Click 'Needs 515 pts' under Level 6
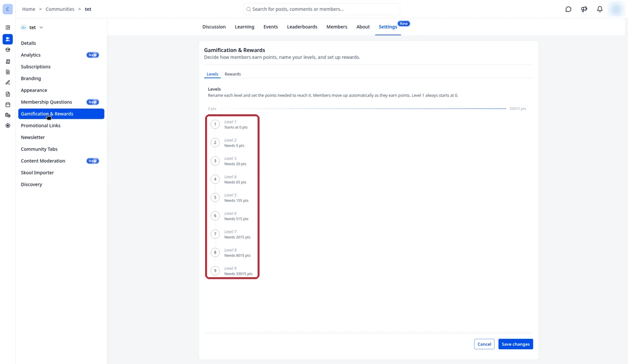The width and height of the screenshot is (628, 364). 236,219
